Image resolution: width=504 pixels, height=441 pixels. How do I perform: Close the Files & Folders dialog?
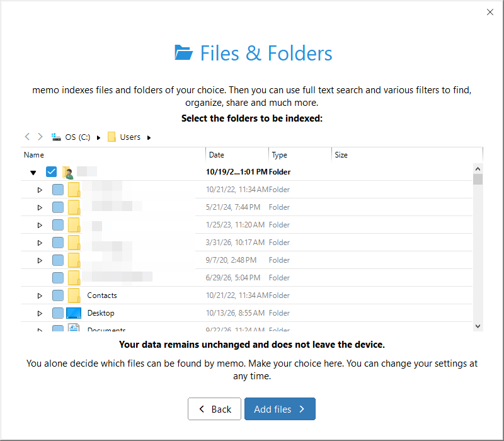click(x=490, y=12)
